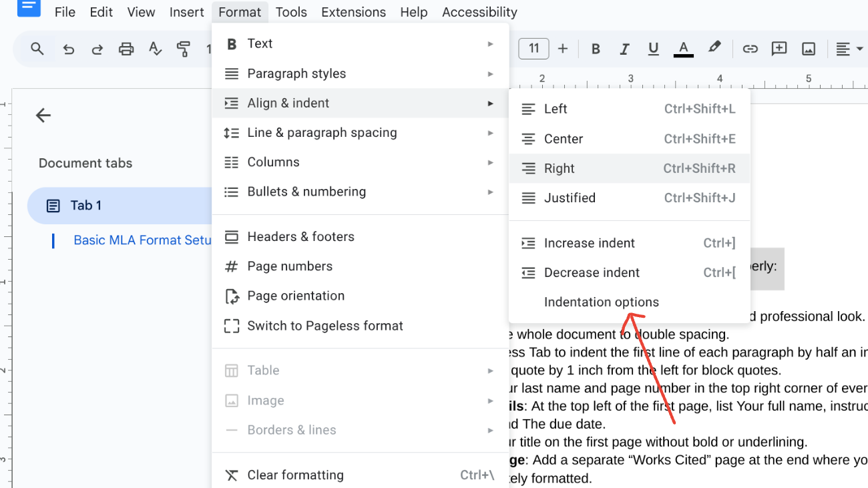Open the search document icon
The height and width of the screenshot is (488, 868).
point(37,48)
